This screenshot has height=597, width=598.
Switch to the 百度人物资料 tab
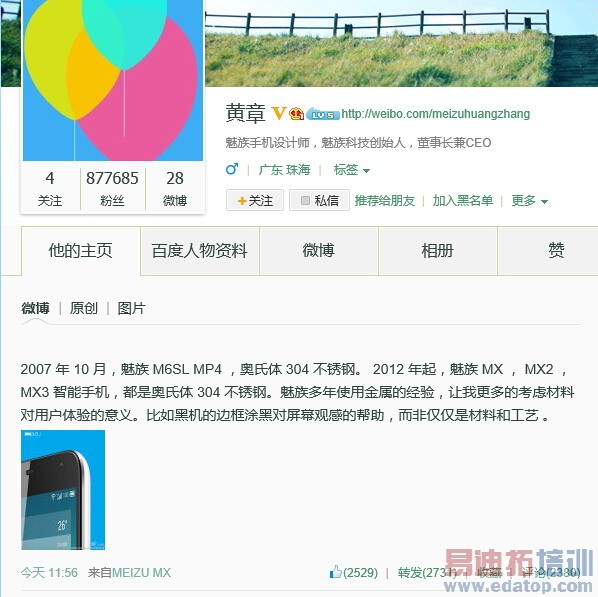coord(200,251)
